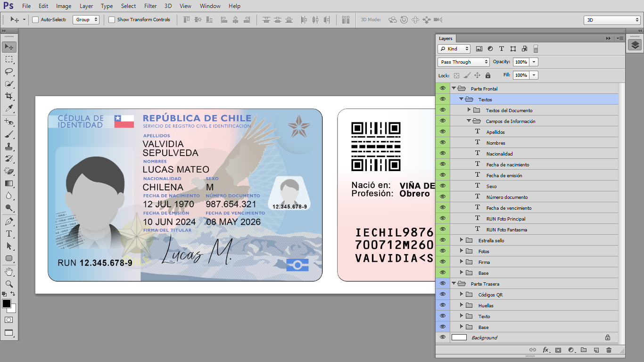The width and height of the screenshot is (644, 362).
Task: Select the Hand tool
Action: 9,271
